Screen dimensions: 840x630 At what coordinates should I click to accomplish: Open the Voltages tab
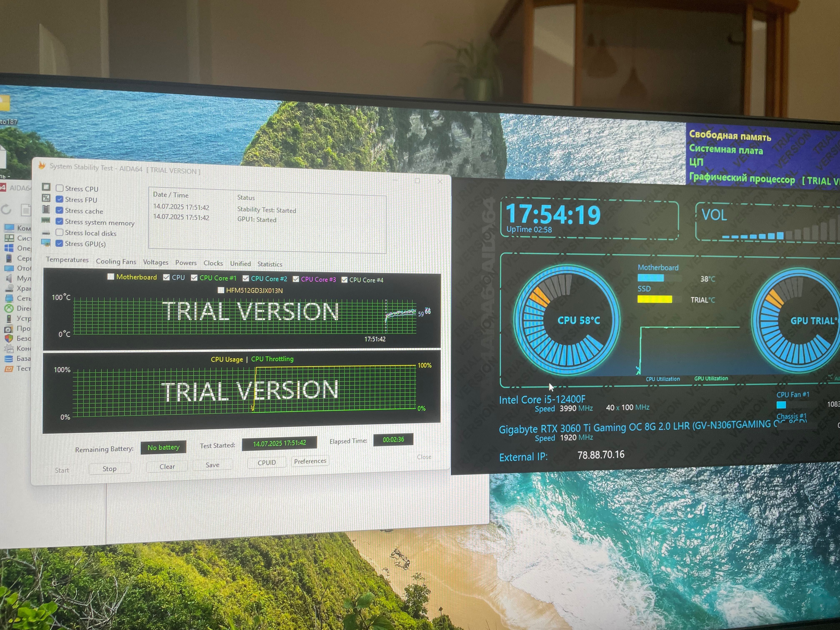coord(156,262)
